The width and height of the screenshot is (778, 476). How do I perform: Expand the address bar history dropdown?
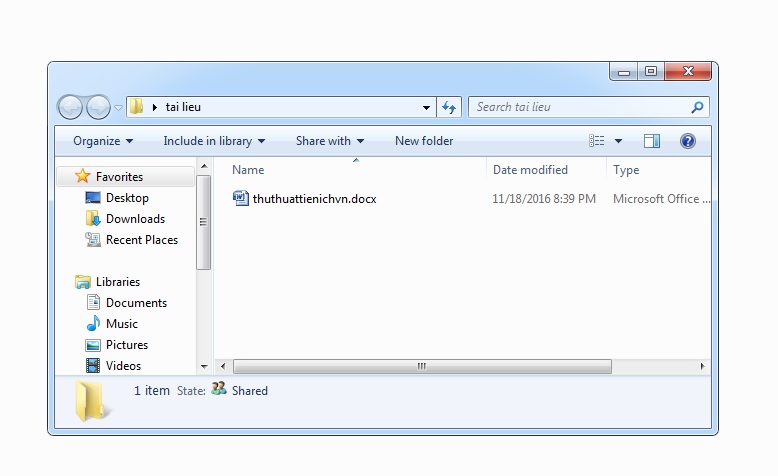427,107
